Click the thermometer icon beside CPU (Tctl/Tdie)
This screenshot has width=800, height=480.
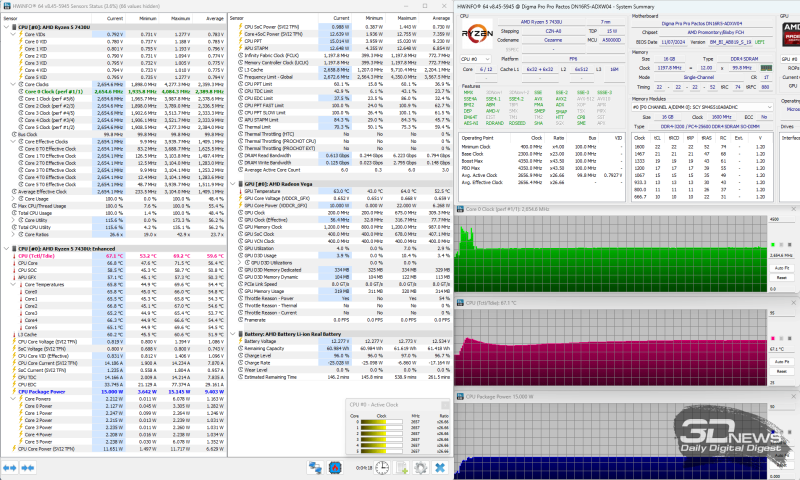click(14, 256)
